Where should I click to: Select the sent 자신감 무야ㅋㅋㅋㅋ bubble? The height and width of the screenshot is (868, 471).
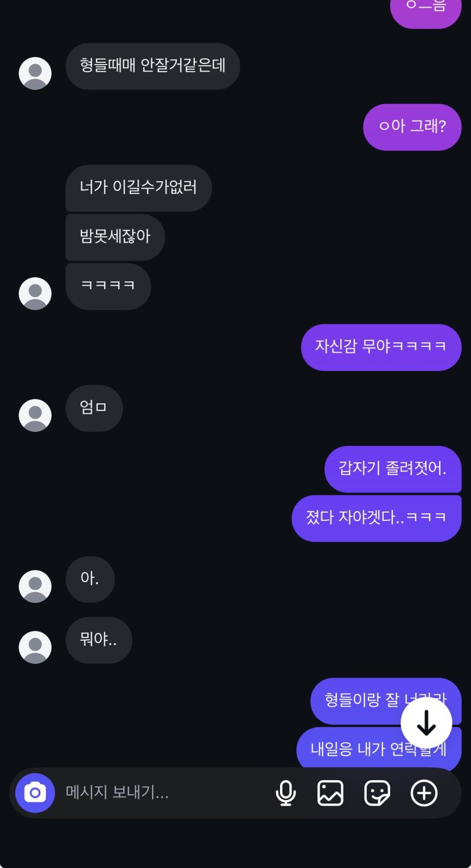pos(381,347)
